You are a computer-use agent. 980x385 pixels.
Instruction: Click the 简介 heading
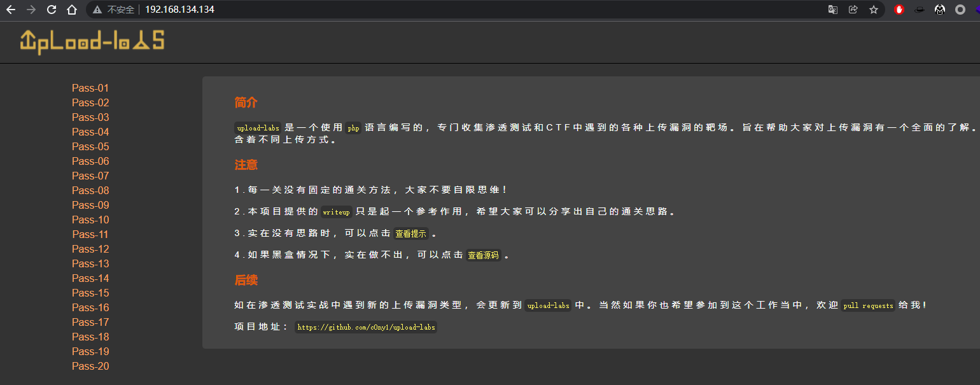click(x=246, y=102)
